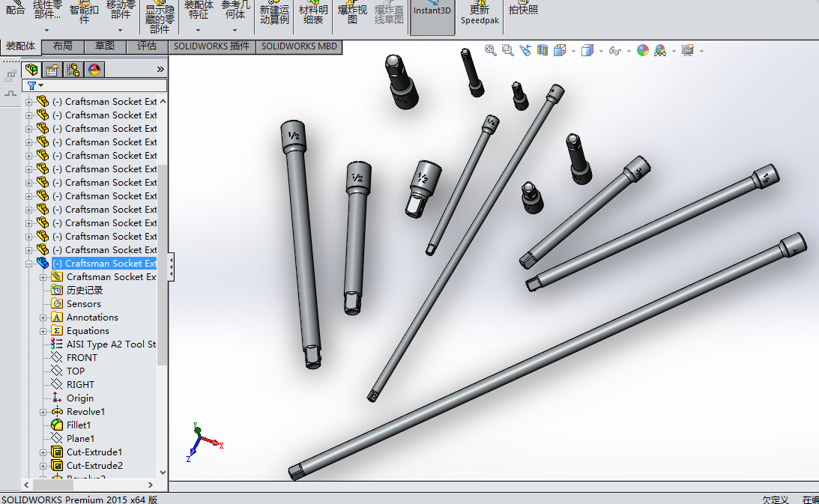Image resolution: width=819 pixels, height=504 pixels.
Task: Open the Hide/Show Items dropdown arrow
Action: tap(629, 51)
